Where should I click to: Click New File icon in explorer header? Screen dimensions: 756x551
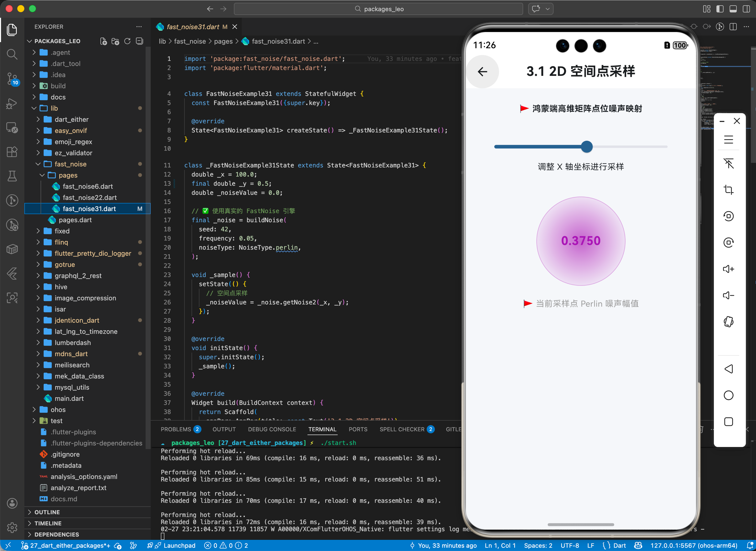point(103,41)
